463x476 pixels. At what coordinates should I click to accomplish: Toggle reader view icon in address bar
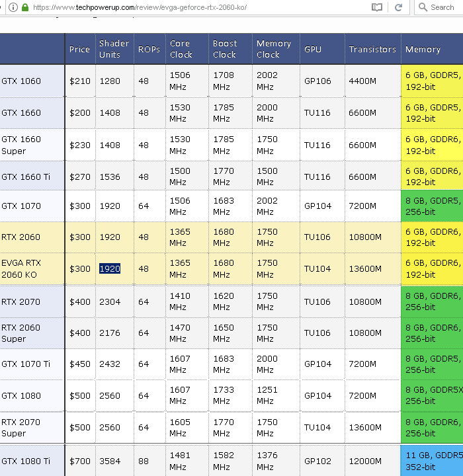[377, 7]
